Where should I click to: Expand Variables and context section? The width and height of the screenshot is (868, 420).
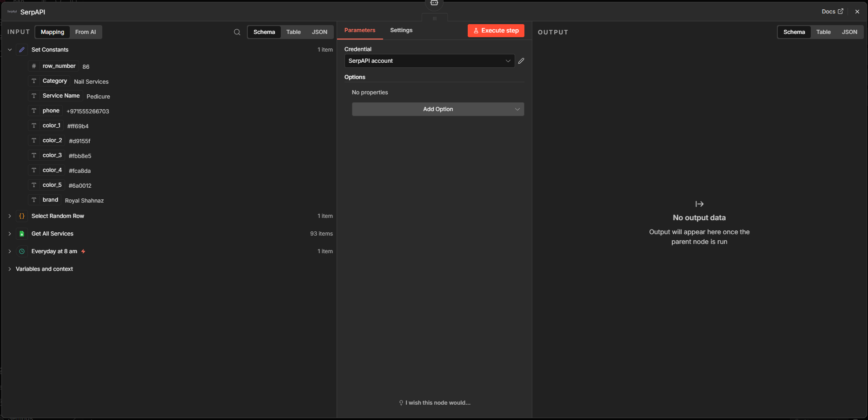point(10,269)
